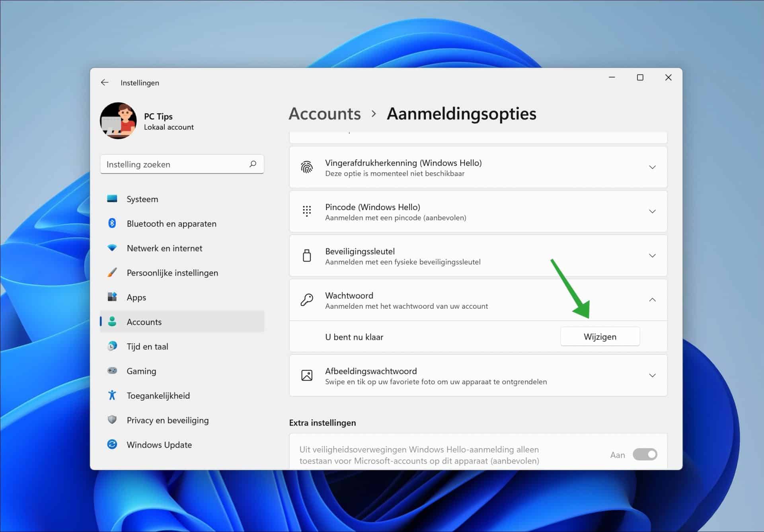Disable Windows Hello-aanmelding for Microsoft-accounts

pyautogui.click(x=645, y=454)
